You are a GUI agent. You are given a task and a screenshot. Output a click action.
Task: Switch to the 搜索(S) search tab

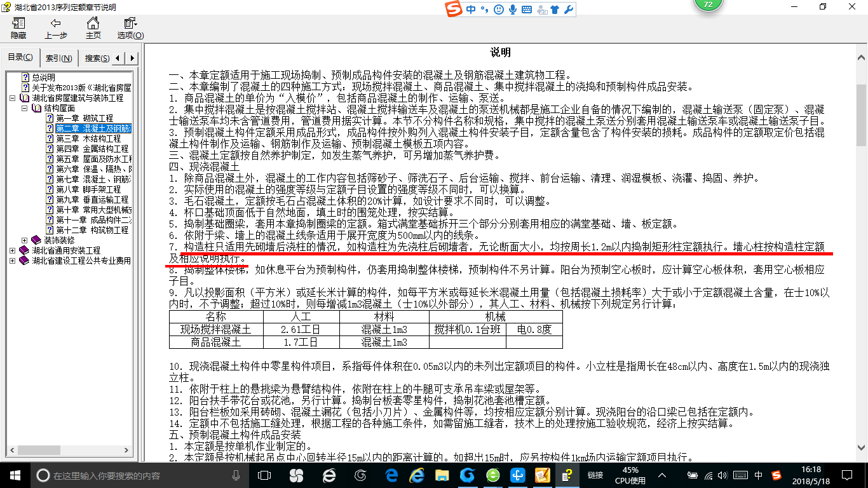point(97,58)
